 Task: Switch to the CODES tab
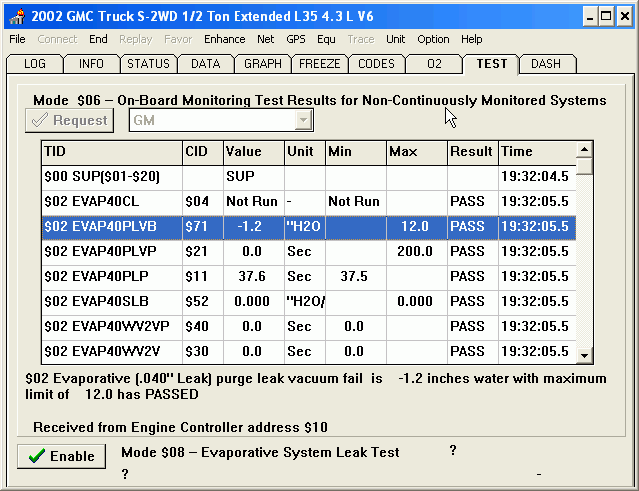[376, 64]
